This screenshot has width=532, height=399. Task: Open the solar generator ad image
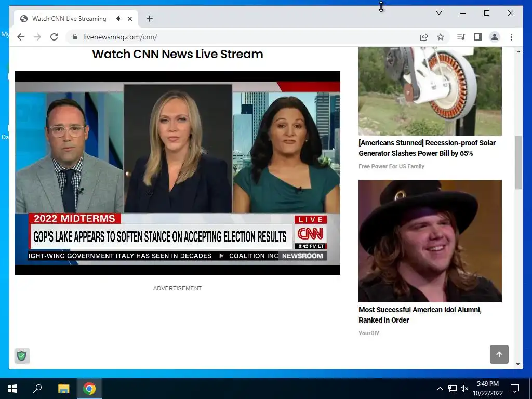[x=430, y=91]
